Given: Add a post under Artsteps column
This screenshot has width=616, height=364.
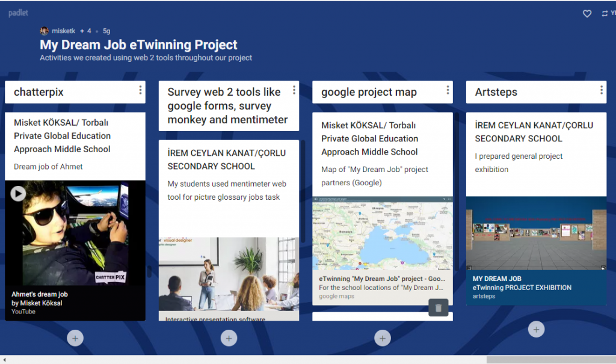Looking at the screenshot, I should coord(536,330).
